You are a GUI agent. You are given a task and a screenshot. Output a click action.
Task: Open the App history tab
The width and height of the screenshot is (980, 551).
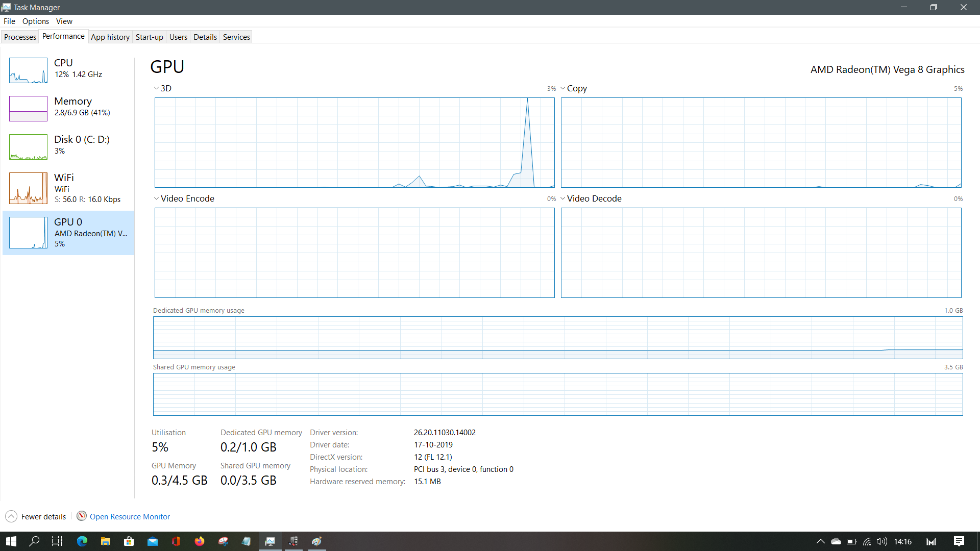click(110, 37)
